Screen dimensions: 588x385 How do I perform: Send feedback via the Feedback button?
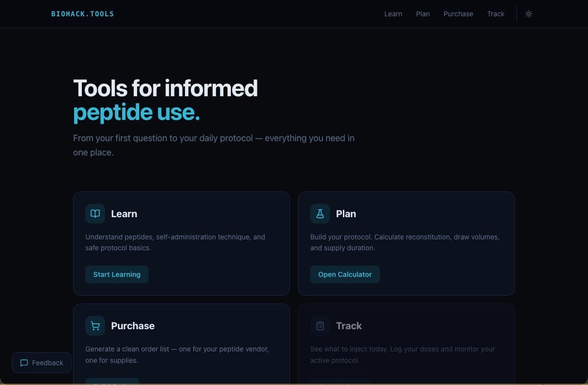(41, 363)
